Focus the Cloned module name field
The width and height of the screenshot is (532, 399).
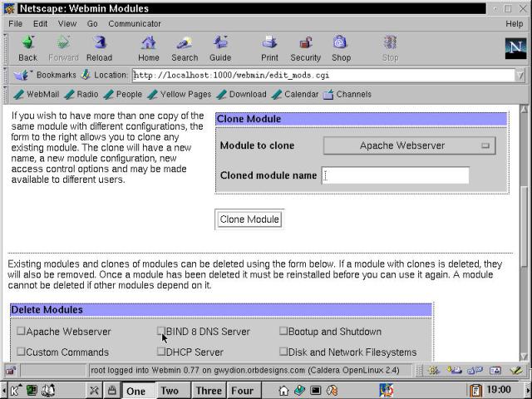coord(395,175)
